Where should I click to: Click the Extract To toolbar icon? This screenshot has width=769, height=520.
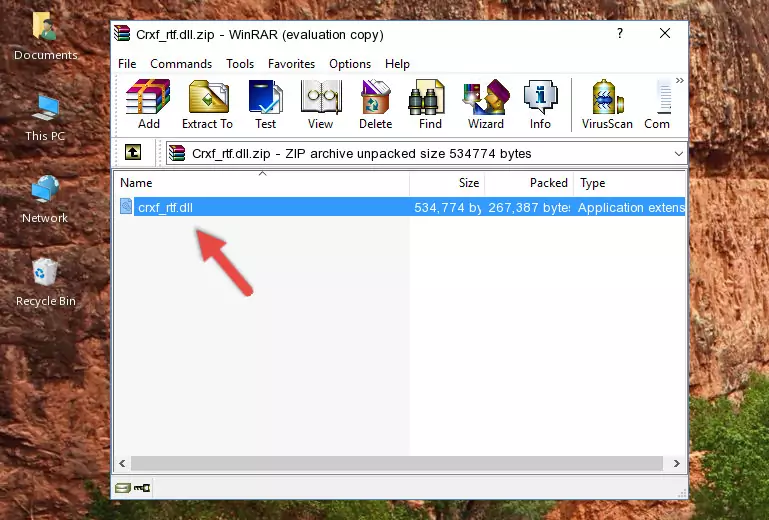[x=207, y=104]
